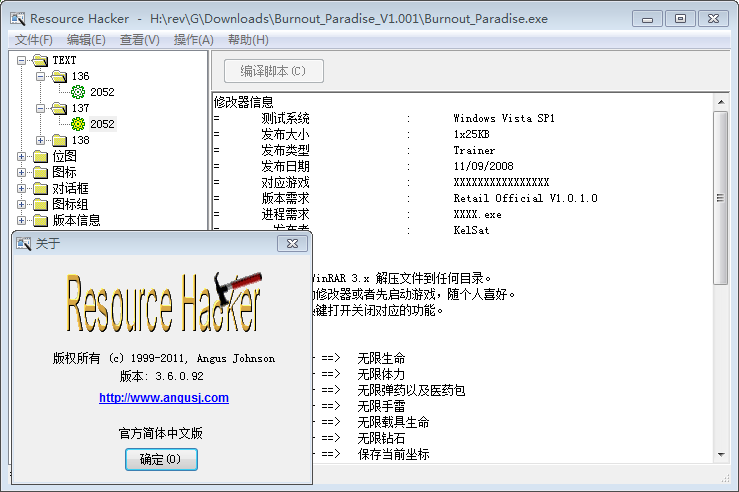
Task: Click the gear icon beside 2052 under 136
Action: [x=78, y=92]
